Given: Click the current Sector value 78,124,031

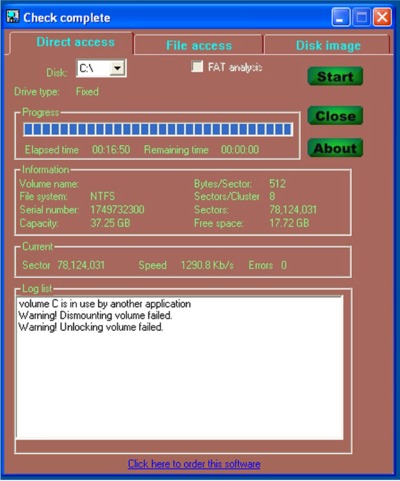Looking at the screenshot, I should (x=81, y=265).
